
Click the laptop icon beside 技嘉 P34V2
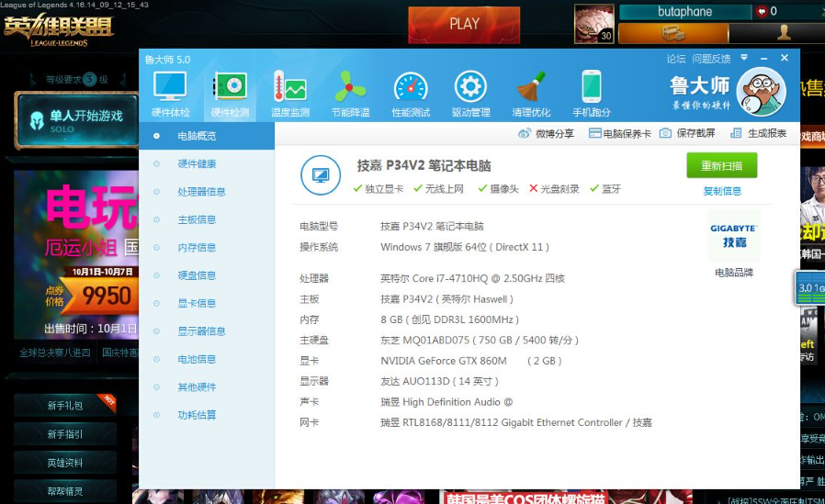[321, 175]
